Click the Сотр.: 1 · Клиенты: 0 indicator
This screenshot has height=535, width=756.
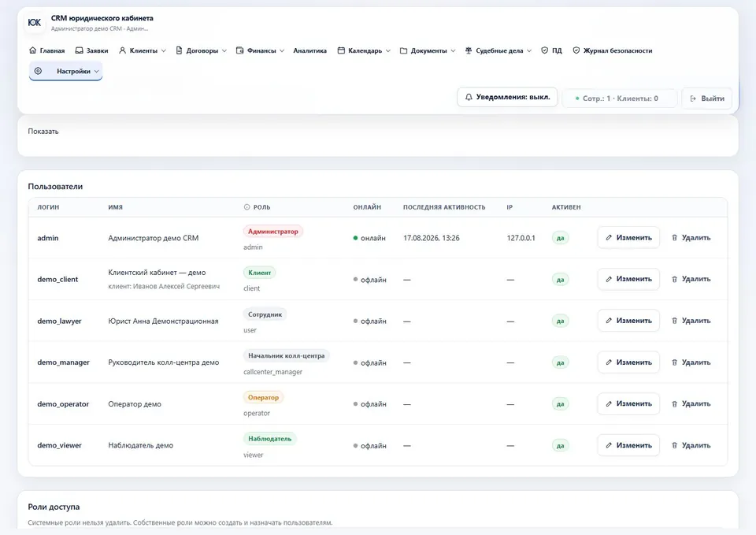pyautogui.click(x=620, y=98)
